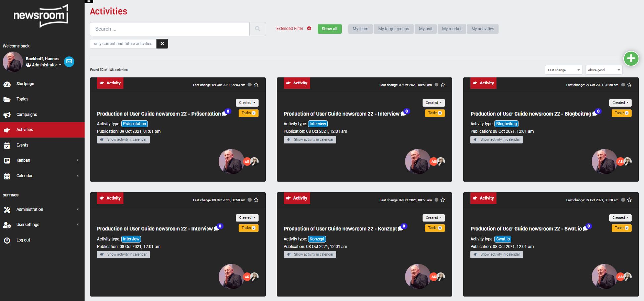Expand the Kanban sidebar submenu
The image size is (644, 301).
point(42,160)
